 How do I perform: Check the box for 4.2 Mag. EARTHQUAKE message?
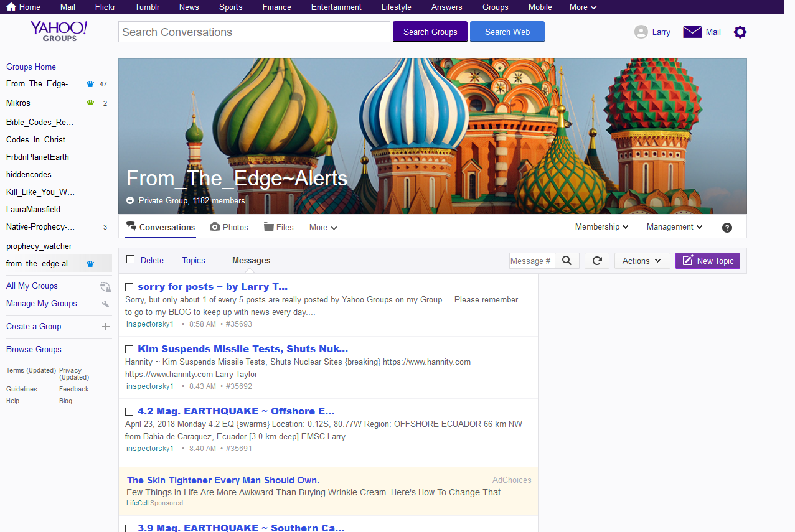129,412
